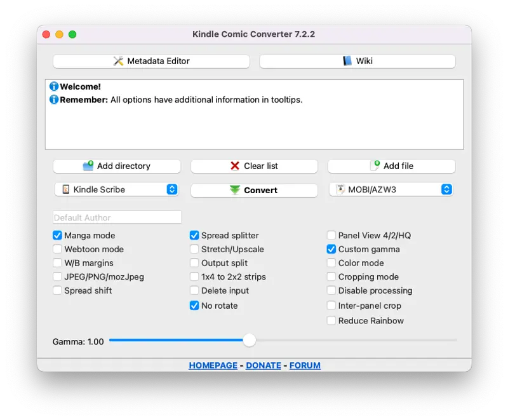Click the Kindle Scribe device icon
This screenshot has width=508, height=420.
click(x=66, y=189)
